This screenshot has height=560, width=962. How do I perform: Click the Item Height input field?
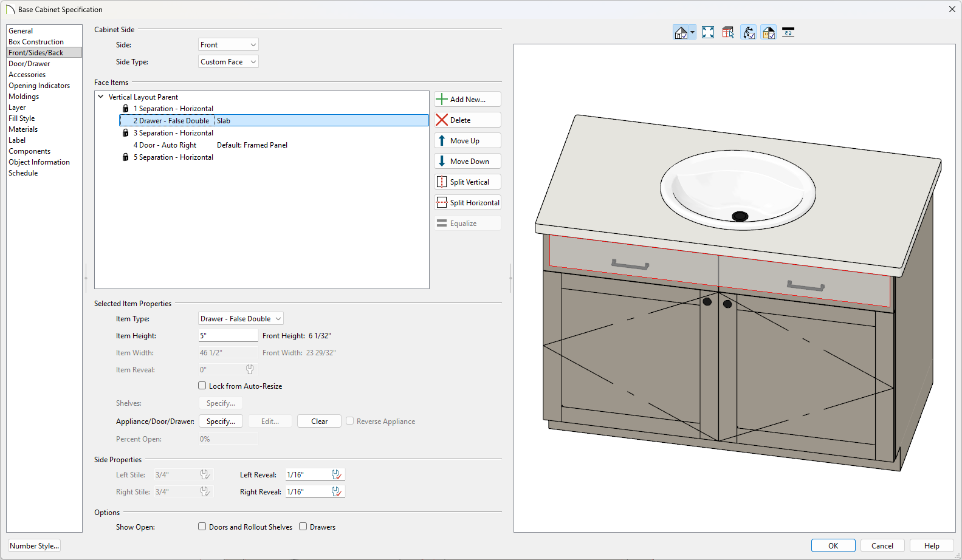coord(228,336)
